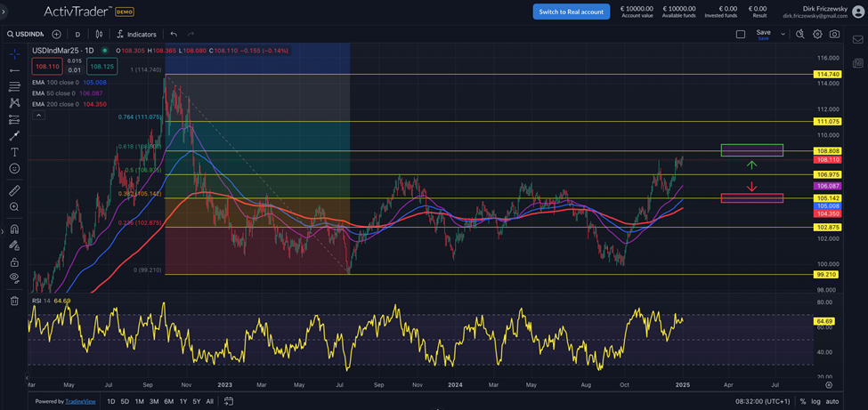Click the USDIND symbol search field
The image size is (868, 410).
click(x=26, y=34)
